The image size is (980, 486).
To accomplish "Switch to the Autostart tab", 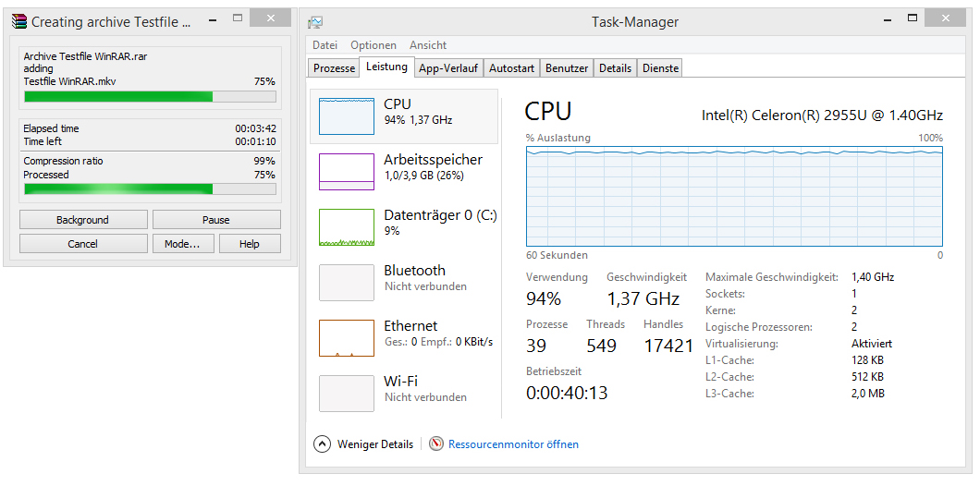I will pyautogui.click(x=512, y=68).
